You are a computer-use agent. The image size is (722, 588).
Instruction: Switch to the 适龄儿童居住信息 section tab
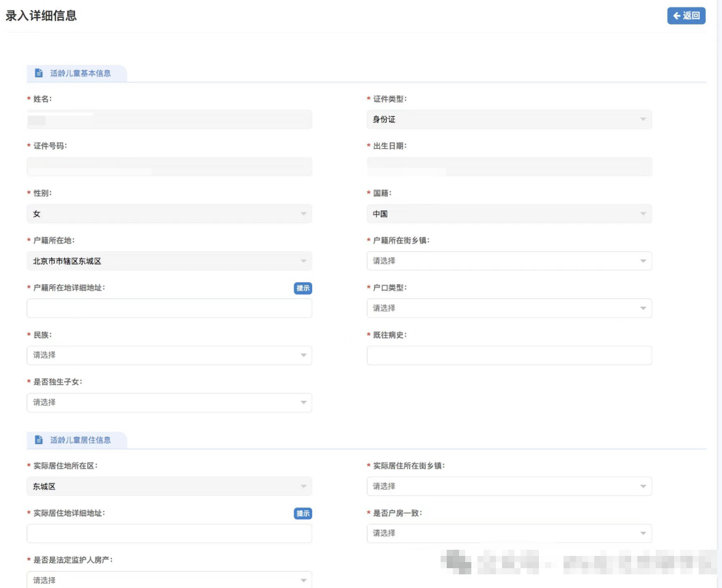coord(80,440)
